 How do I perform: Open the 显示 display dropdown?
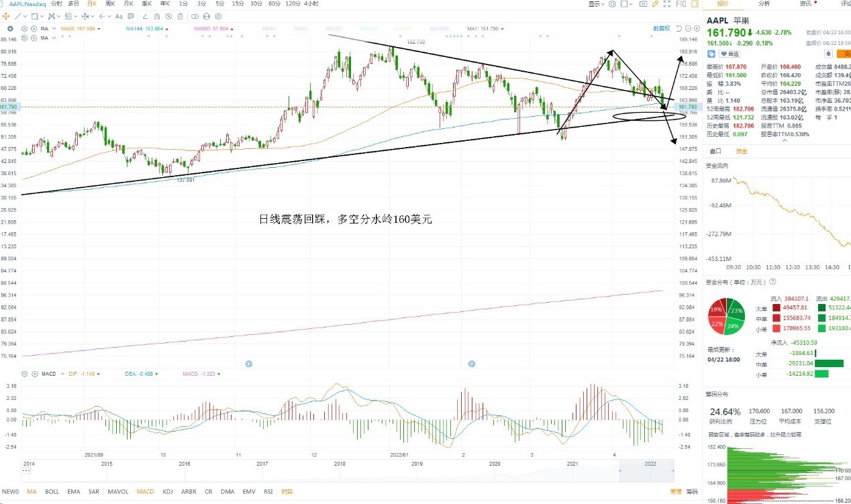click(596, 4)
